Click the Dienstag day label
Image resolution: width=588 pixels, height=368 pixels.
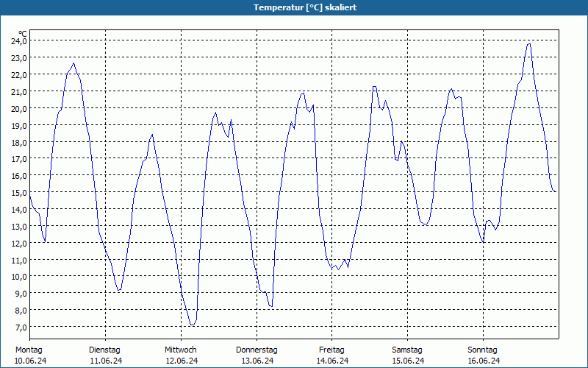pos(104,350)
